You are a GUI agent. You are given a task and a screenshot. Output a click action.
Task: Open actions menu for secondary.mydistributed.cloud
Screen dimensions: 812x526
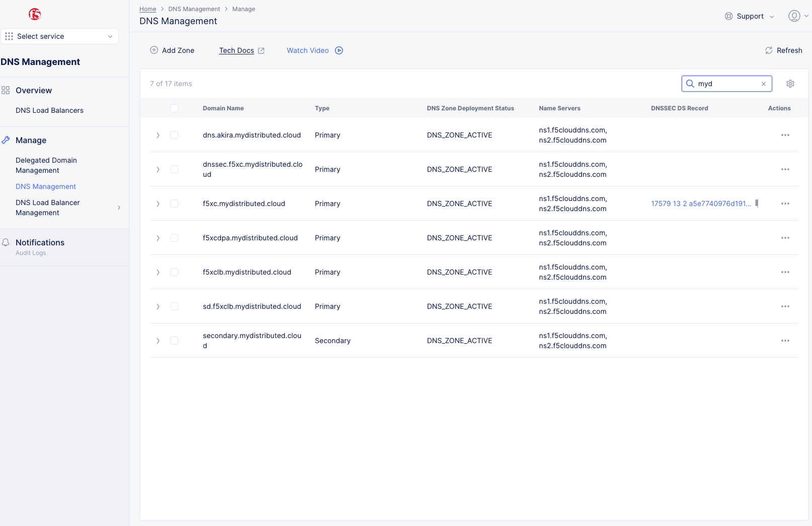click(785, 341)
